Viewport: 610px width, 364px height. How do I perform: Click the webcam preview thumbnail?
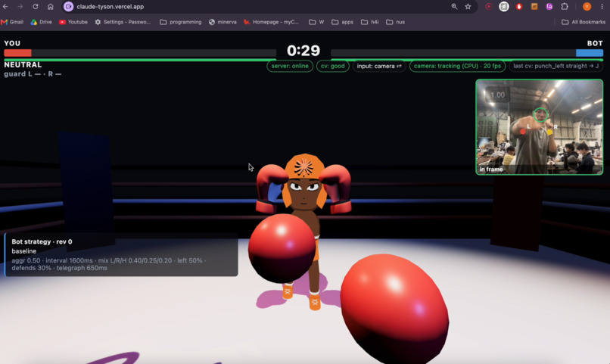tap(539, 127)
